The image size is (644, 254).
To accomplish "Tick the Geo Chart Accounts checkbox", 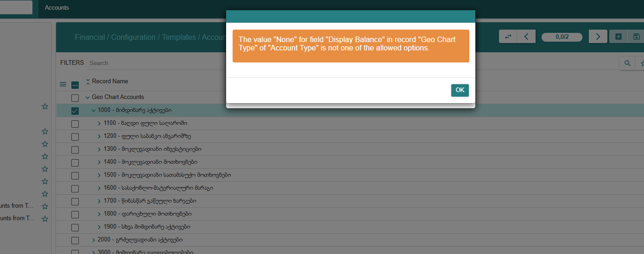I will pyautogui.click(x=75, y=98).
